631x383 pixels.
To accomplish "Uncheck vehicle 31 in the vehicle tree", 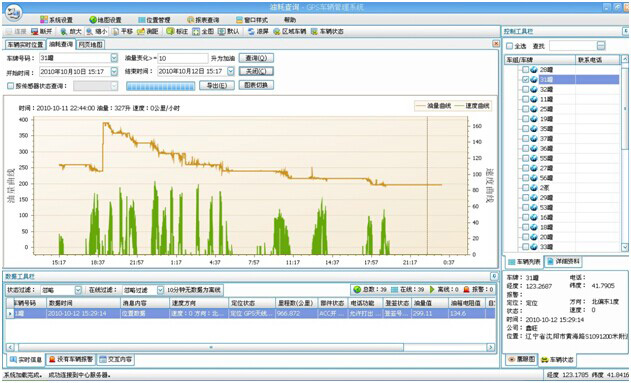I will (525, 80).
